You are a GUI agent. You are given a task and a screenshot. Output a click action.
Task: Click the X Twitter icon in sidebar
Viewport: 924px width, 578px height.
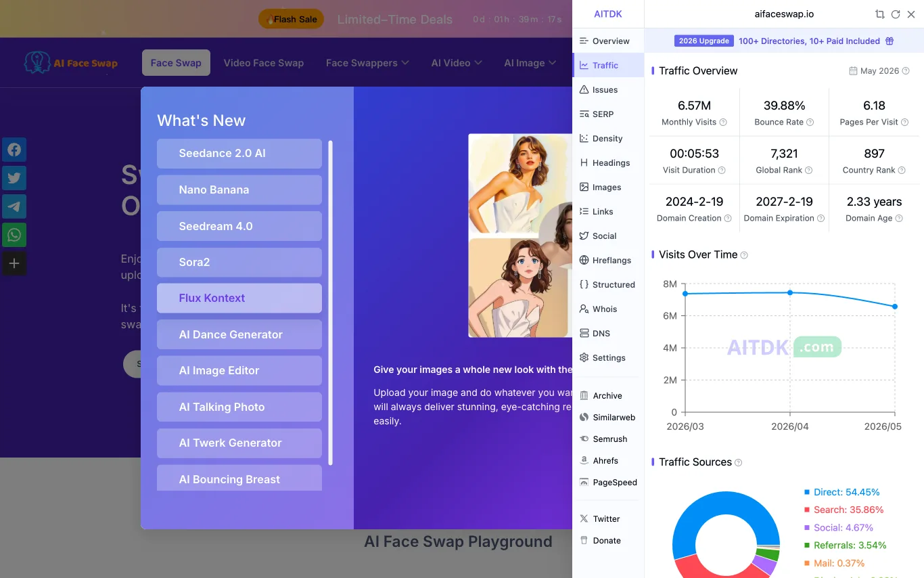pos(584,519)
